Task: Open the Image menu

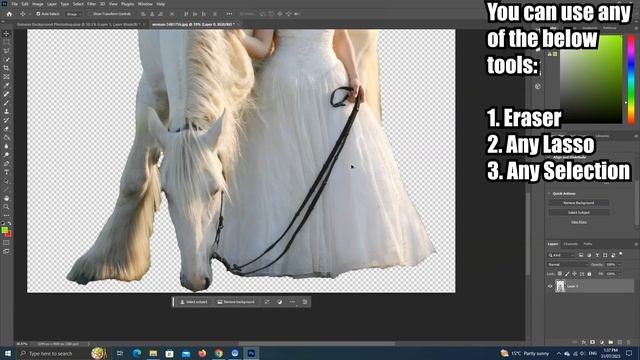Action: (38, 4)
